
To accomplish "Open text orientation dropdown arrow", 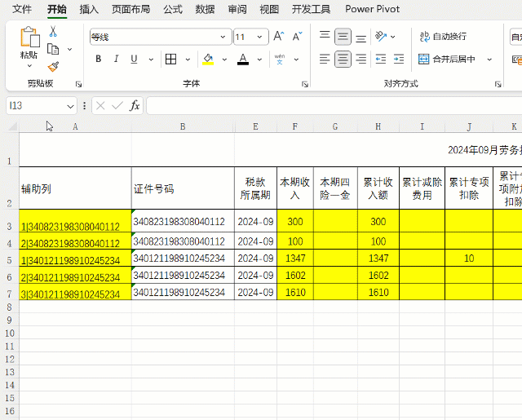I will [x=393, y=37].
